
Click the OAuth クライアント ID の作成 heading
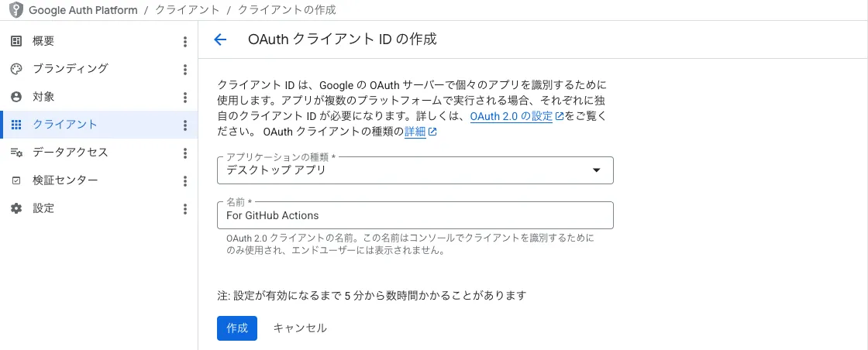pos(343,39)
